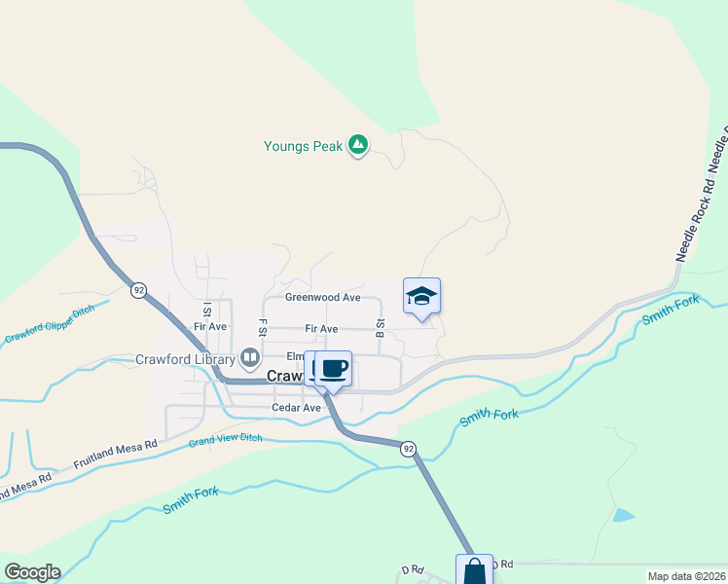This screenshot has width=728, height=584.
Task: Click the Greenwood Ave street label
Action: coord(323,297)
